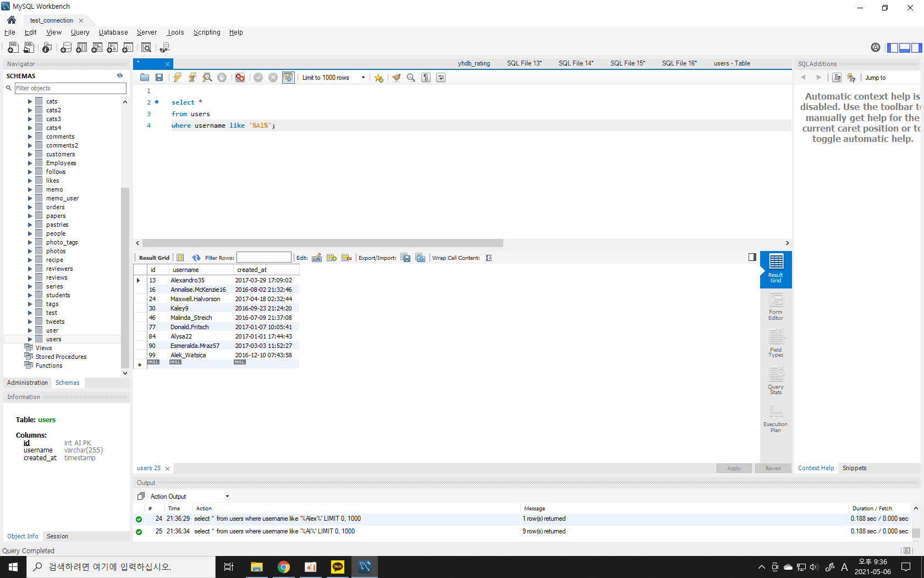Switch to Session tab

click(x=58, y=536)
